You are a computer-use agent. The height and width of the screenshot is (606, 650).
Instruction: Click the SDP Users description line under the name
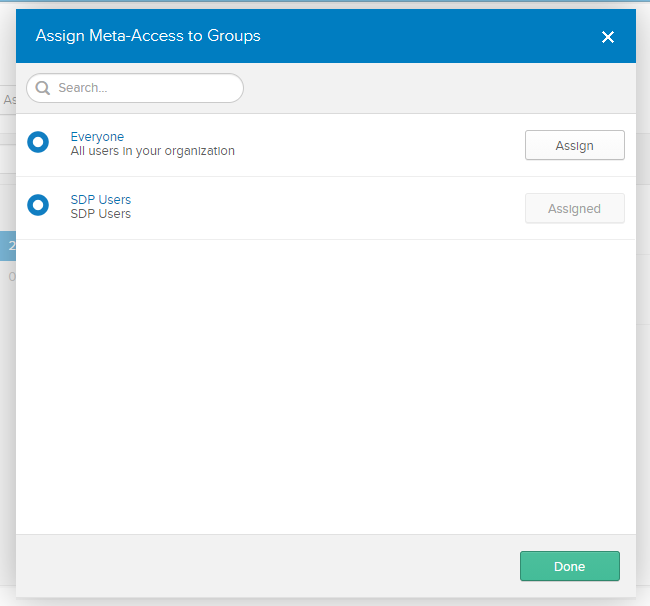[100, 214]
